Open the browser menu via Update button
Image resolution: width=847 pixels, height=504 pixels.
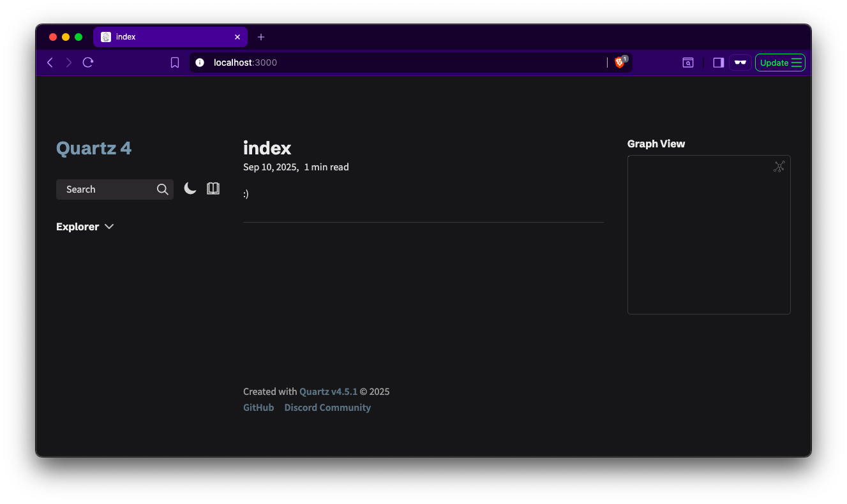[x=780, y=63]
